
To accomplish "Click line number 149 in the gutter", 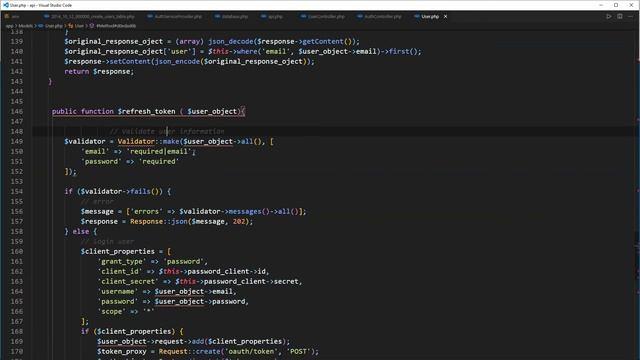I will click(x=16, y=141).
